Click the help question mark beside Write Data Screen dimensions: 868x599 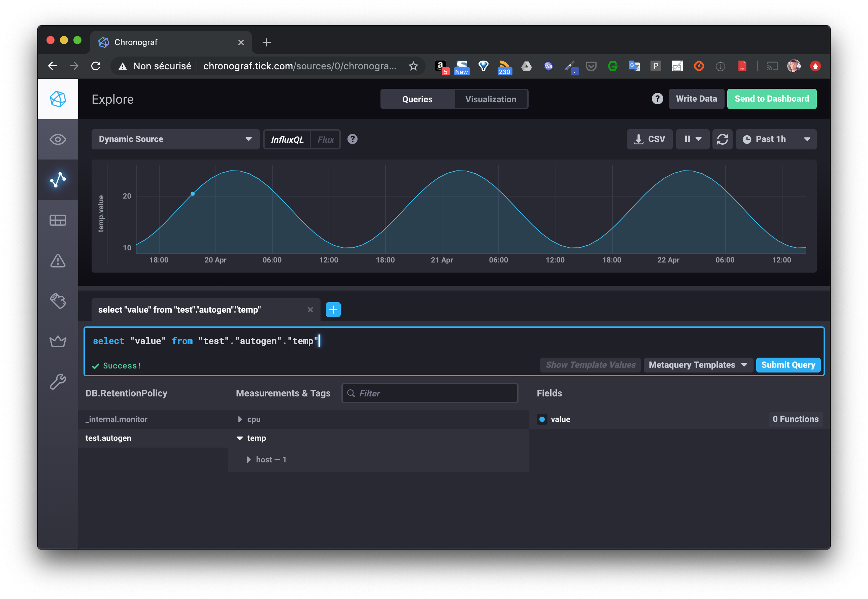coord(657,99)
